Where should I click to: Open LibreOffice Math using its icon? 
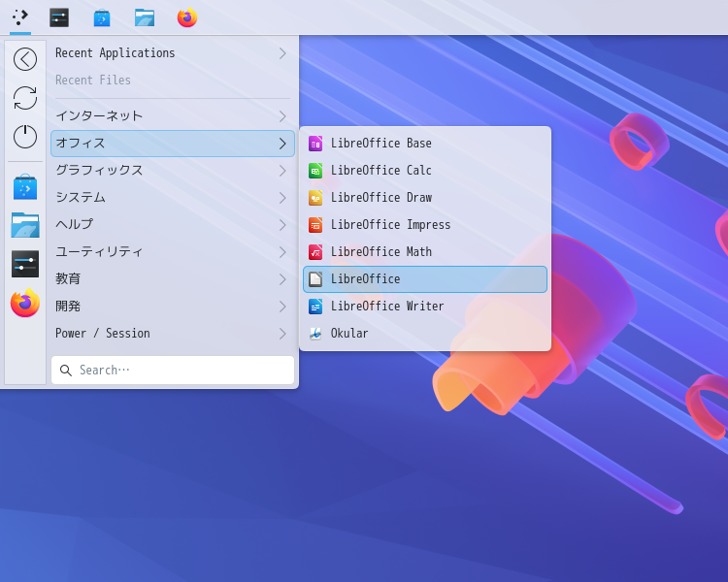(315, 252)
